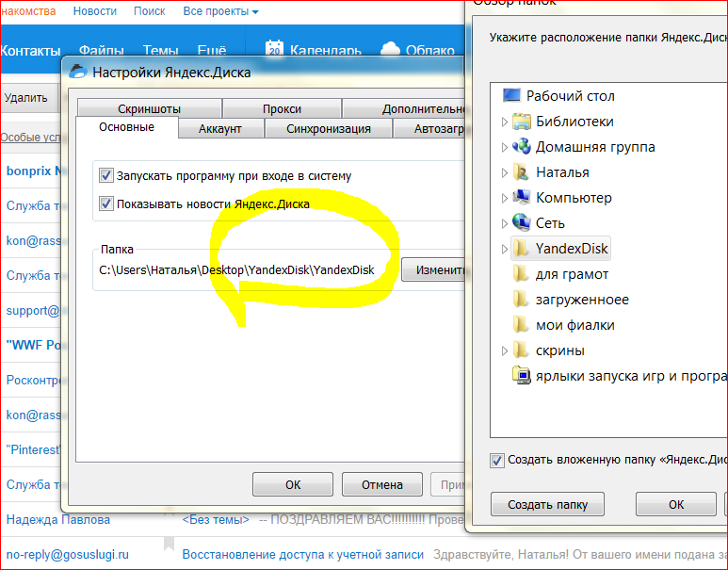Open the Cloud icon in mail header

pyautogui.click(x=390, y=49)
